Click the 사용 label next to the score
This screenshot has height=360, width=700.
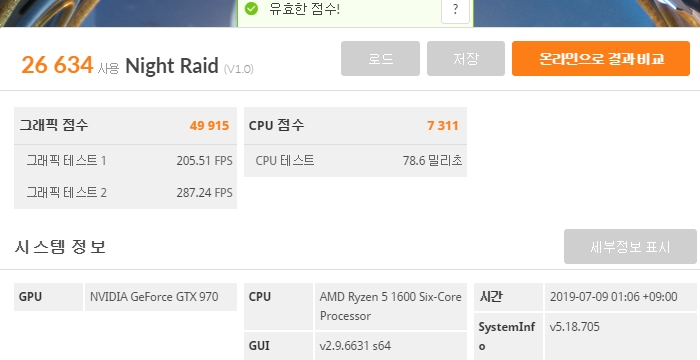108,68
